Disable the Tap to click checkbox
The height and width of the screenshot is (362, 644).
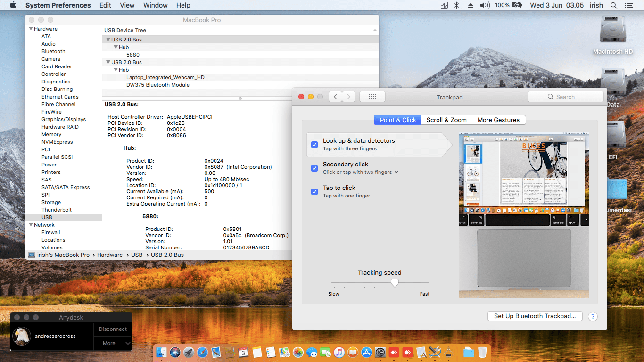pyautogui.click(x=314, y=191)
